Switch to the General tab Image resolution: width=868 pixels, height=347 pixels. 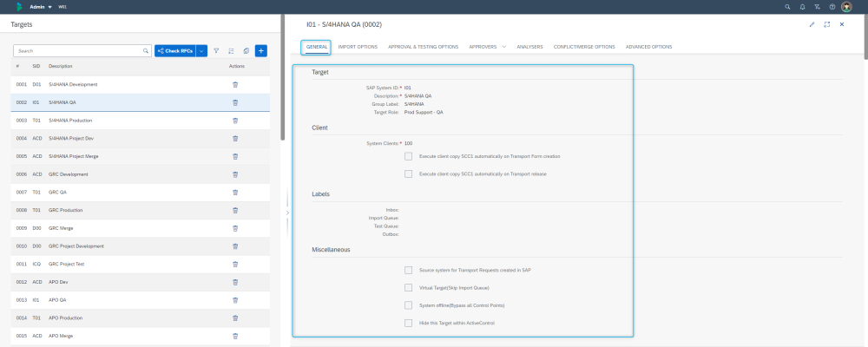[317, 47]
